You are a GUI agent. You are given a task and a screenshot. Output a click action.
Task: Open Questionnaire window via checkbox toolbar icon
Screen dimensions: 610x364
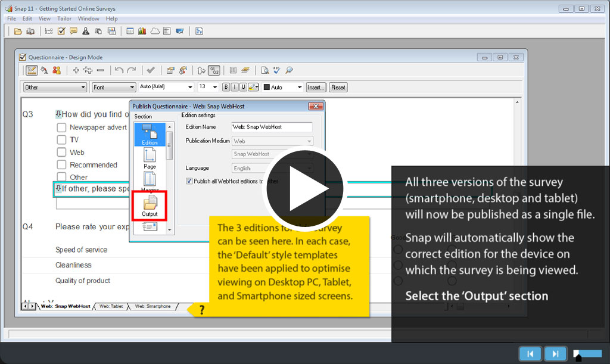coord(61,31)
